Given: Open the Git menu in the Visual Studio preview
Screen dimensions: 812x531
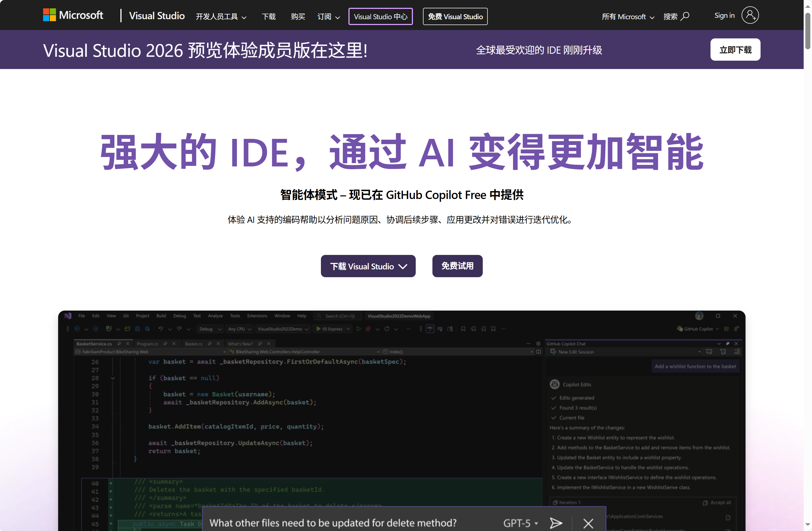Looking at the screenshot, I should click(126, 316).
